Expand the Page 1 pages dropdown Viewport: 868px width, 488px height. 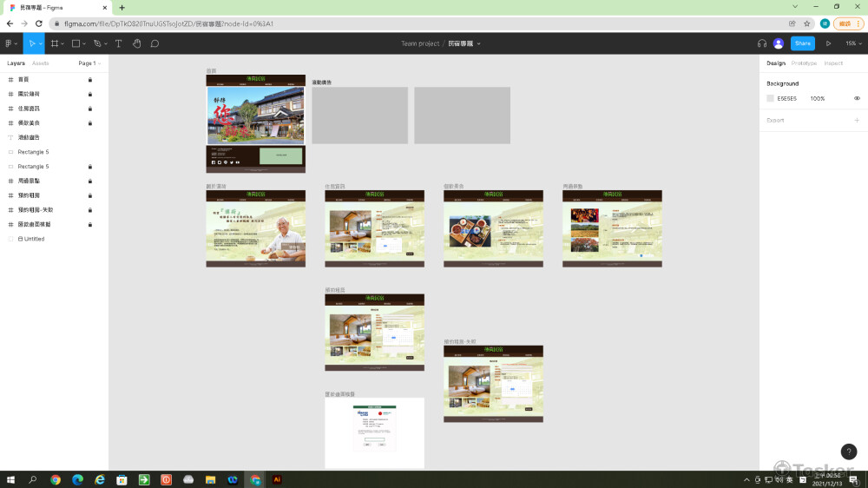coord(89,63)
